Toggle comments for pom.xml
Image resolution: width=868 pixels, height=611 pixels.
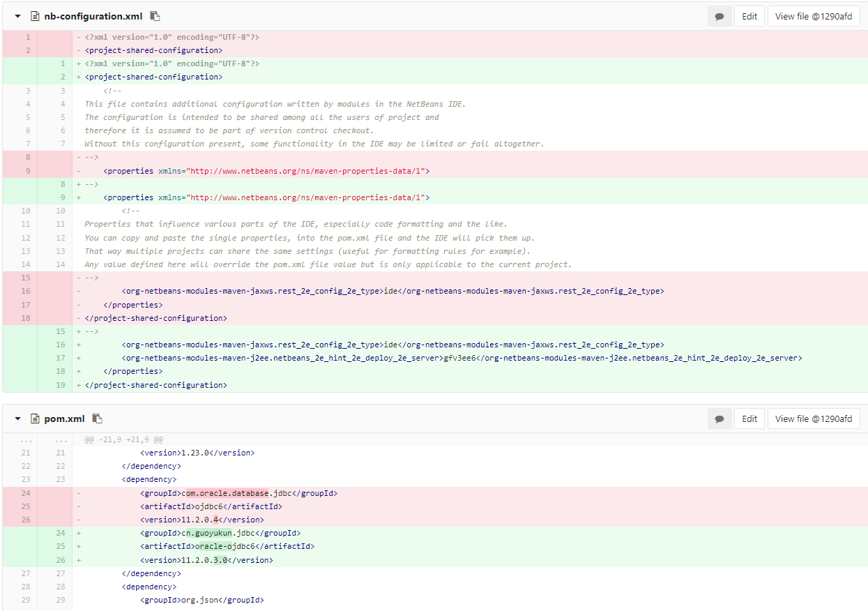point(719,418)
